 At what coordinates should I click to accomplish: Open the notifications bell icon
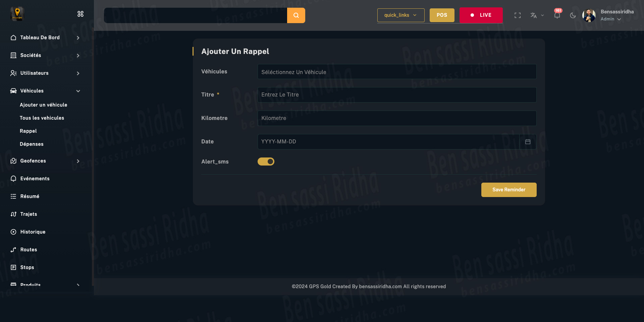(x=557, y=15)
